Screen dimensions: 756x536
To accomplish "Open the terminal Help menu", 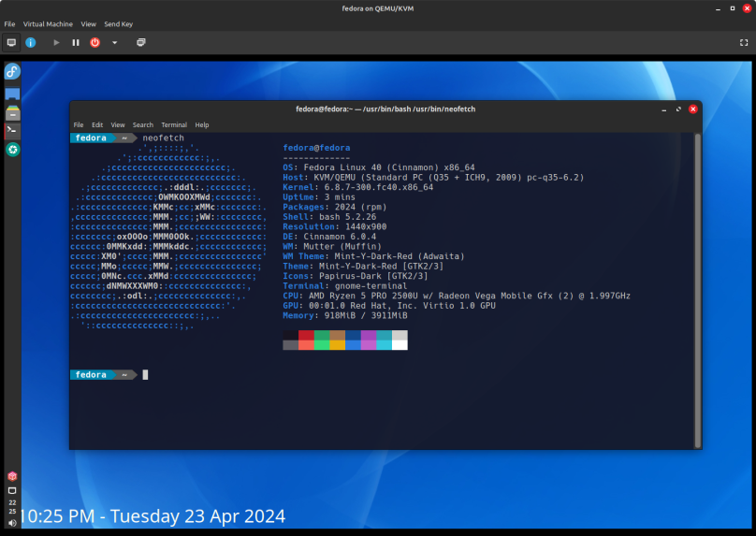I will click(202, 124).
